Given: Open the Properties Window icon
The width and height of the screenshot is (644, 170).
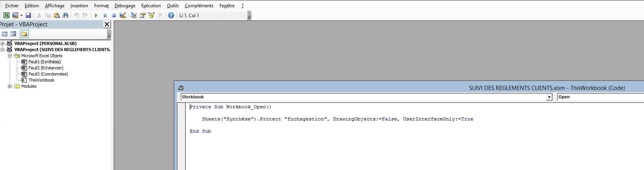Looking at the screenshot, I should [143, 15].
